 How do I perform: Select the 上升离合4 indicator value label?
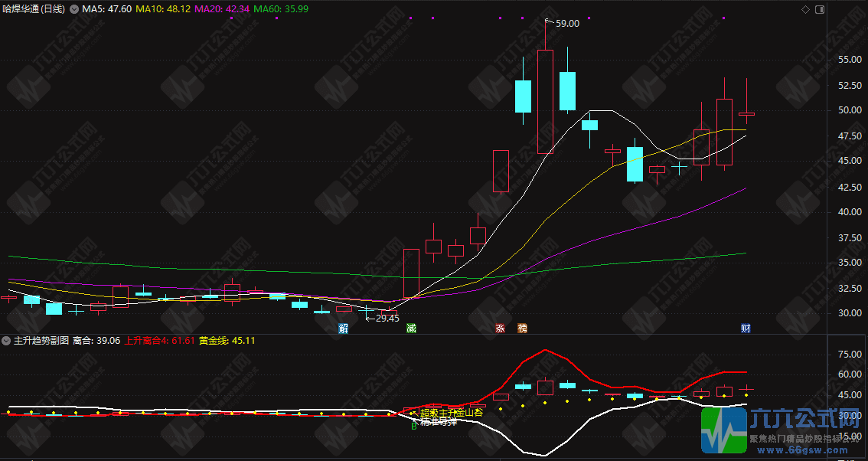pyautogui.click(x=159, y=340)
